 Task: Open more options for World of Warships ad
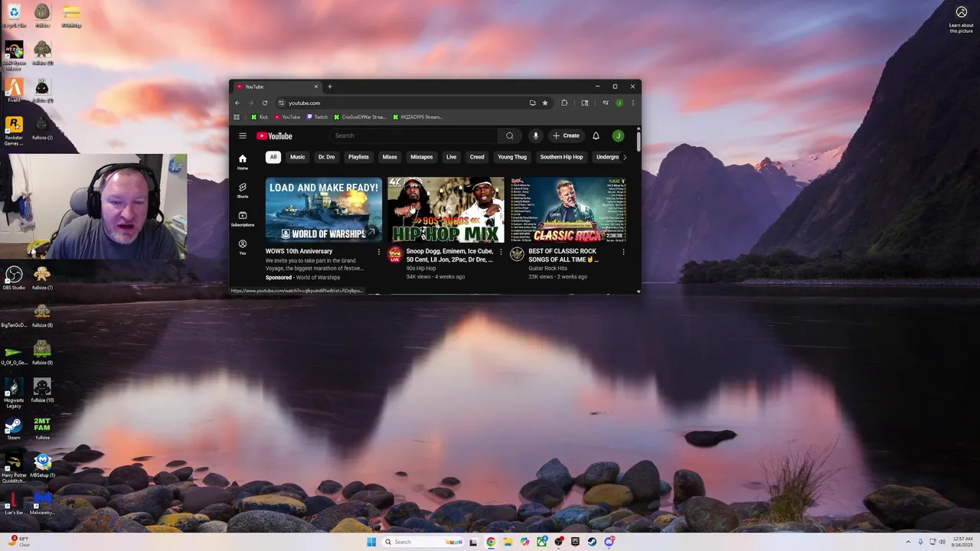(x=378, y=252)
